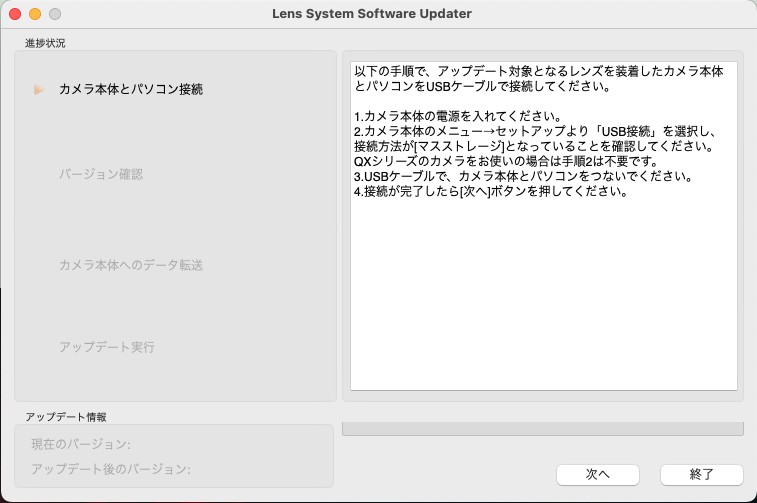Click the 進捗状況 heading
This screenshot has height=503, width=757.
(x=45, y=43)
